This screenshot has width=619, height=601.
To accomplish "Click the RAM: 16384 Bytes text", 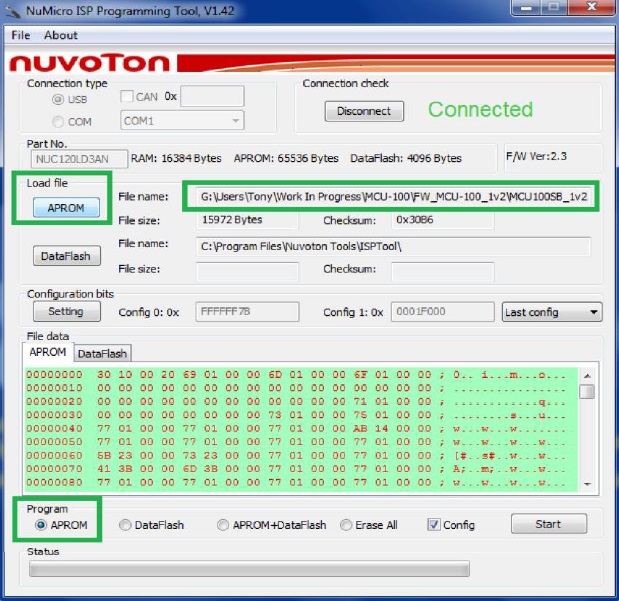I will pyautogui.click(x=176, y=159).
